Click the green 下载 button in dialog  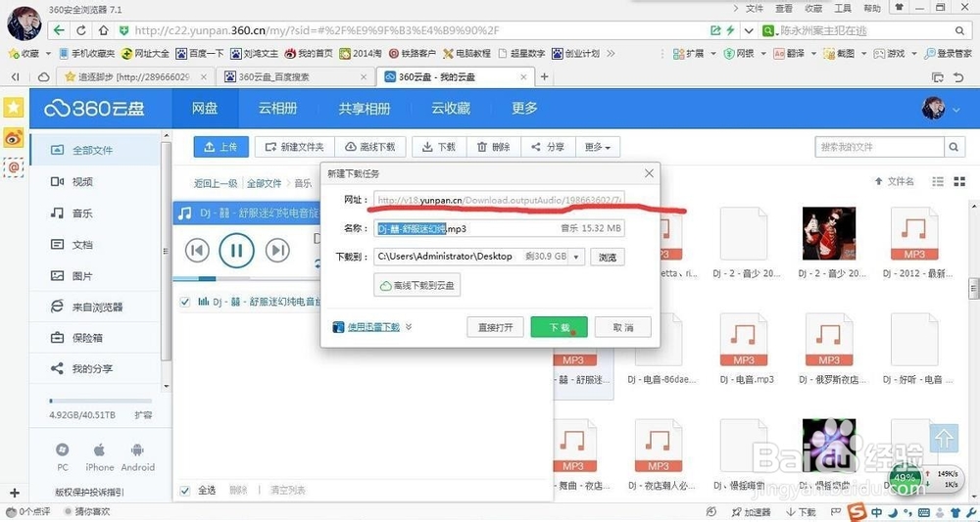[559, 327]
